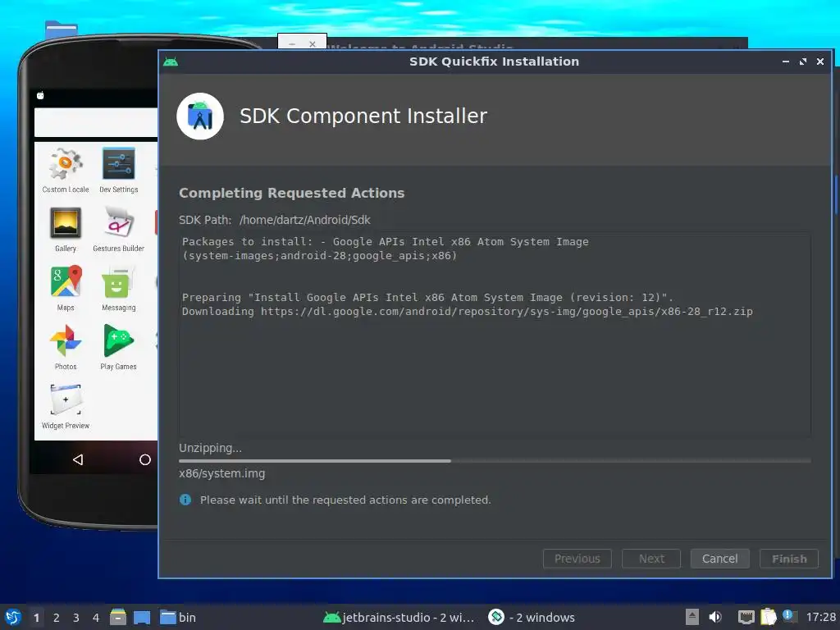
Task: Open the taskbar start menu icon
Action: [12, 617]
